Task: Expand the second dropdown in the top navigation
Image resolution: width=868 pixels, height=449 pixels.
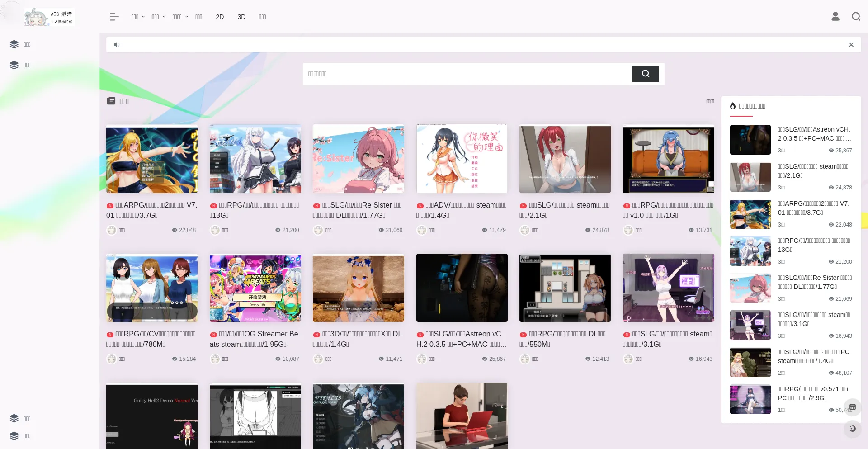Action: pos(158,17)
